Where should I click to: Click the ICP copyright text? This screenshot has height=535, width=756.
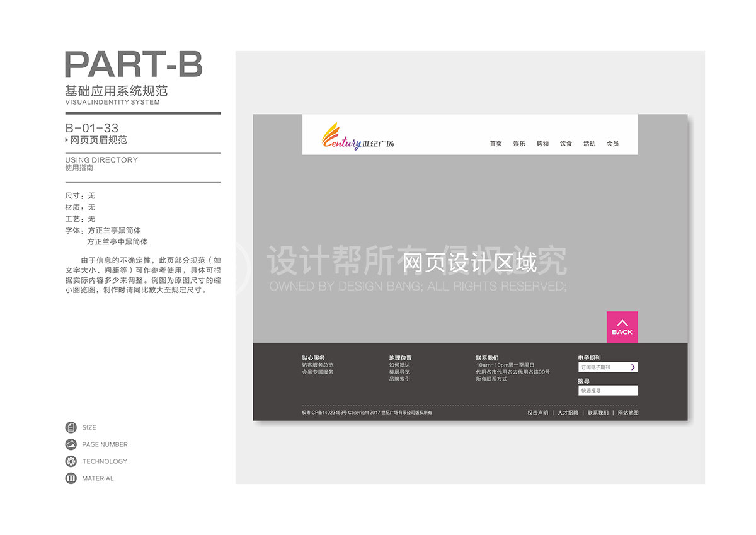[367, 413]
